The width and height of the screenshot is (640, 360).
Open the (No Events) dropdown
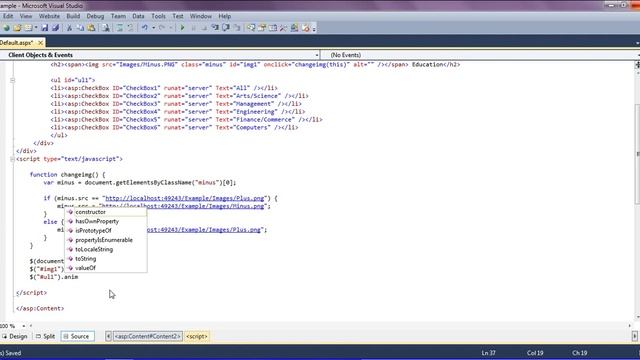[638, 55]
